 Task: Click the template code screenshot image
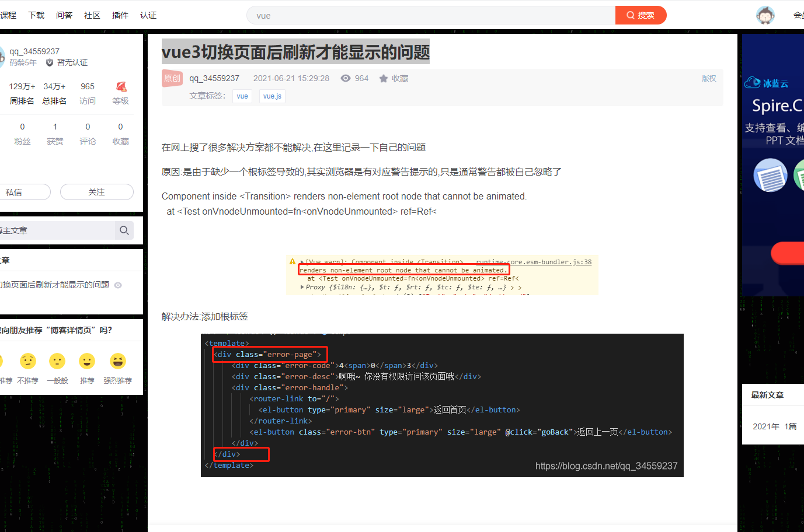442,405
